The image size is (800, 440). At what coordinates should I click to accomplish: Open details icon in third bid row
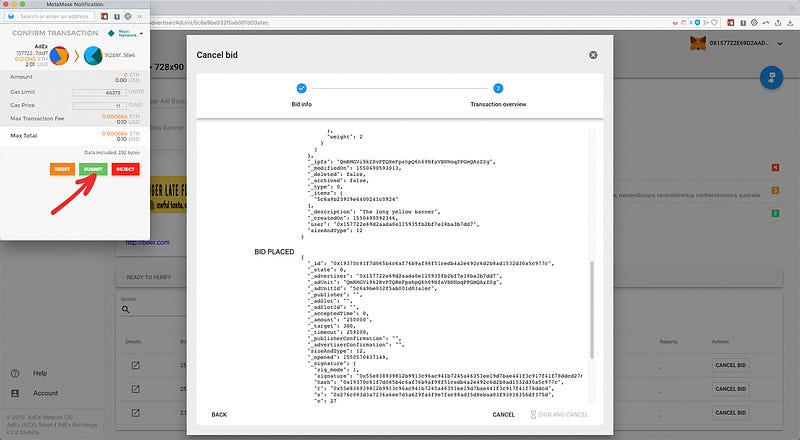[x=135, y=412]
